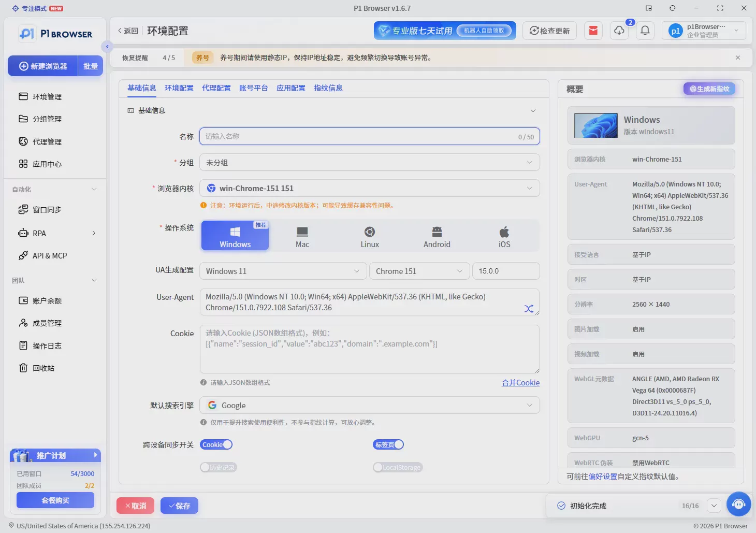The width and height of the screenshot is (756, 533).
Task: Open the 分组 dropdown showing 未分组
Action: (370, 162)
